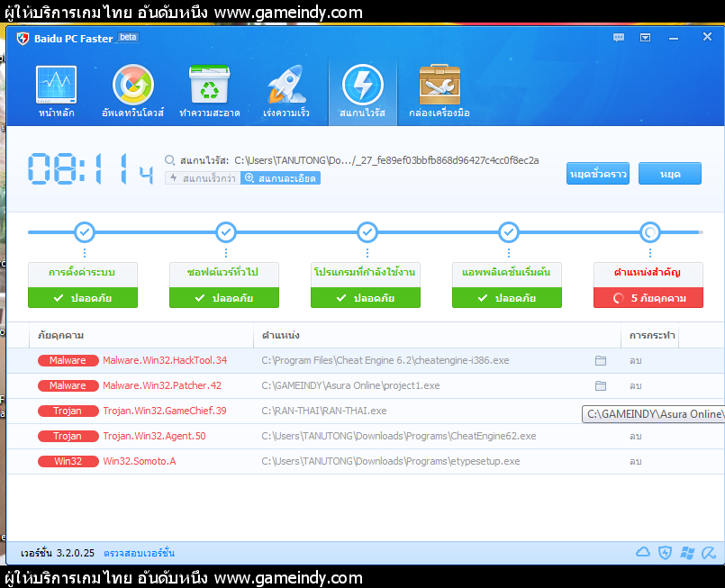The width and height of the screenshot is (725, 588).
Task: Click the Trojan badge on the GameChief.39 row
Action: [68, 411]
